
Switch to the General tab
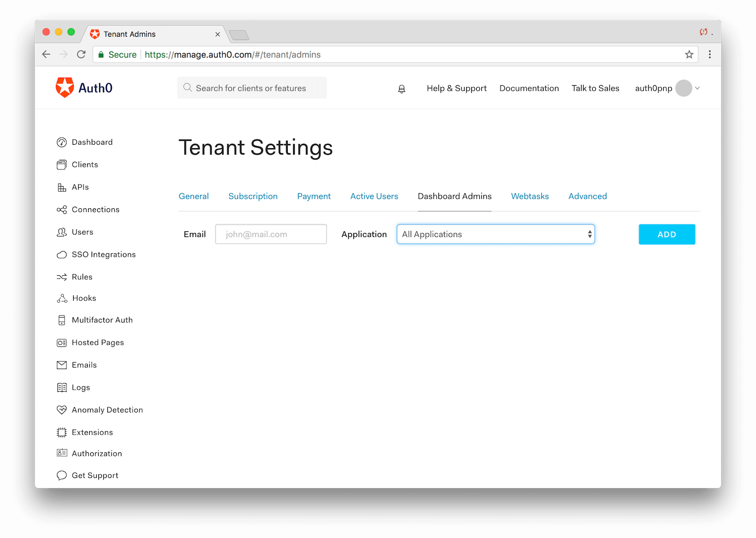194,197
